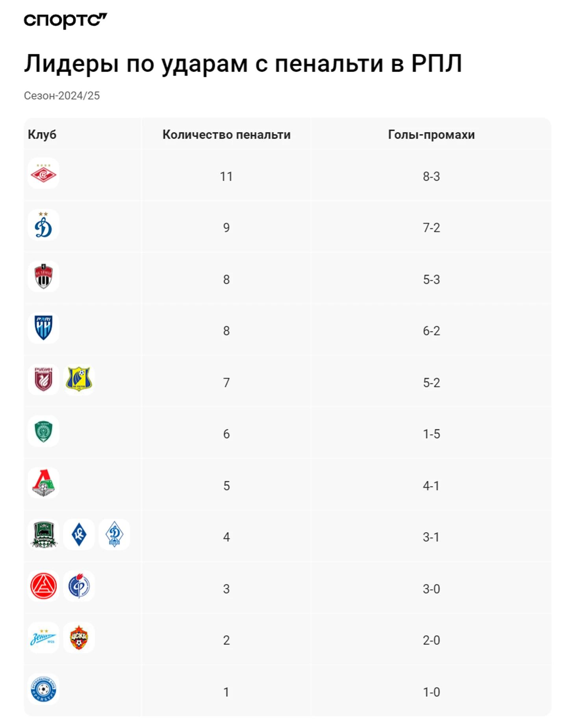Click the Клуб column header

42,135
